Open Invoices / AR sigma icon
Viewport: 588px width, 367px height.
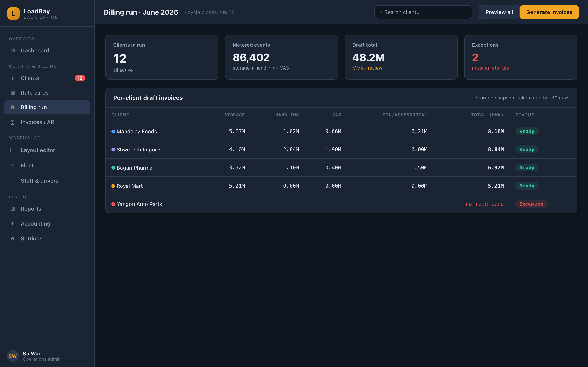point(13,122)
